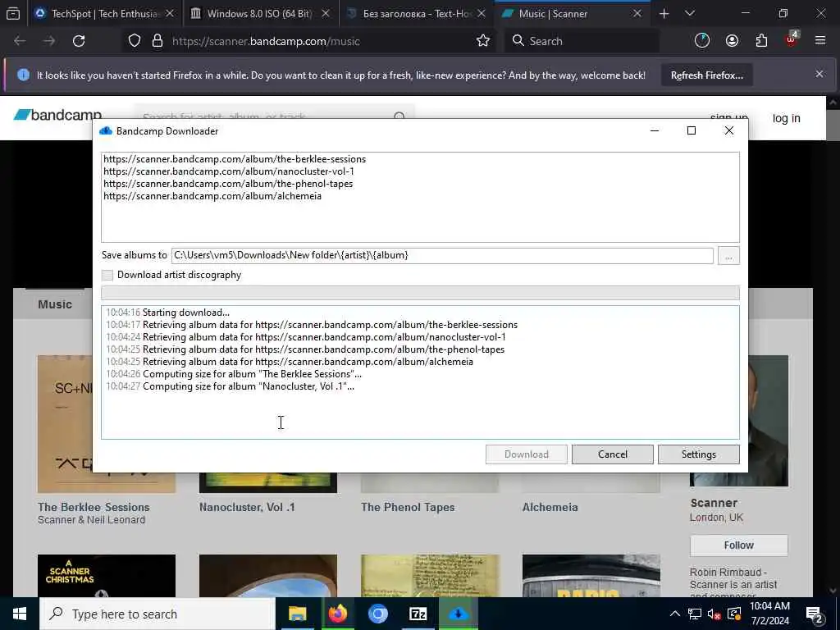The width and height of the screenshot is (840, 630).
Task: Click the taskbar search box
Action: [x=157, y=614]
